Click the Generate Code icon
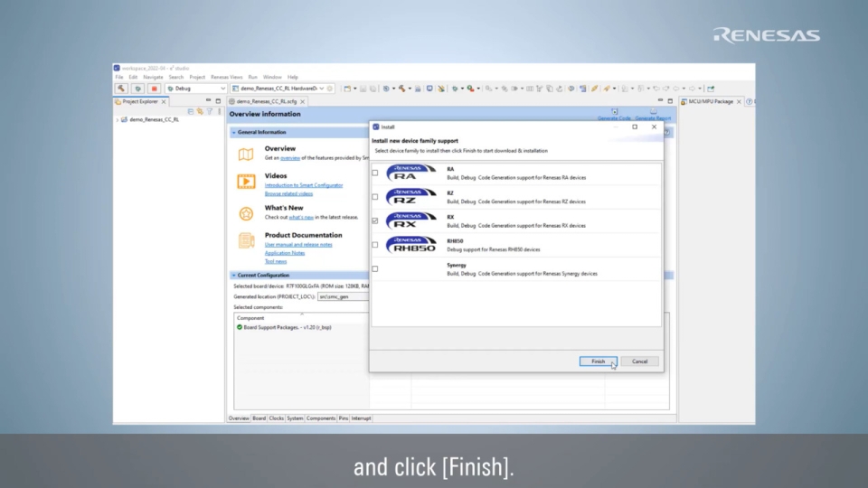The height and width of the screenshot is (488, 868). pos(615,112)
